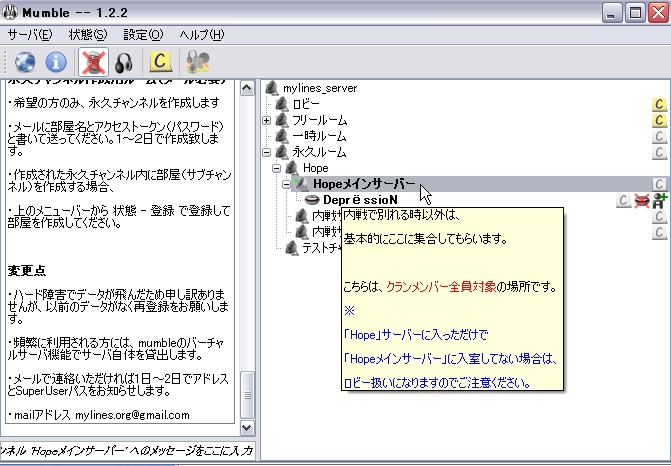
Task: Toggle the muted microphone toolbar button
Action: [93, 62]
